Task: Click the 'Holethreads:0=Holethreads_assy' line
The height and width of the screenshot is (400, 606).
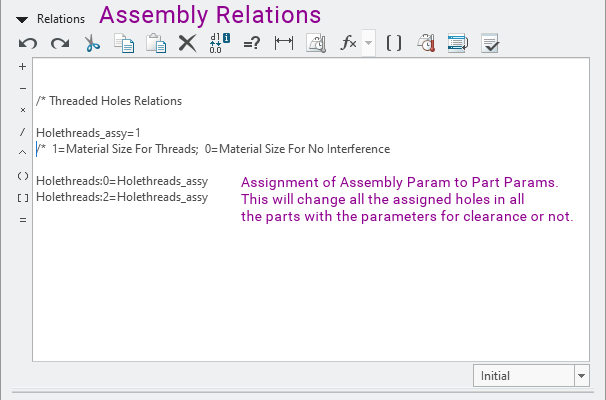Action: [x=122, y=181]
